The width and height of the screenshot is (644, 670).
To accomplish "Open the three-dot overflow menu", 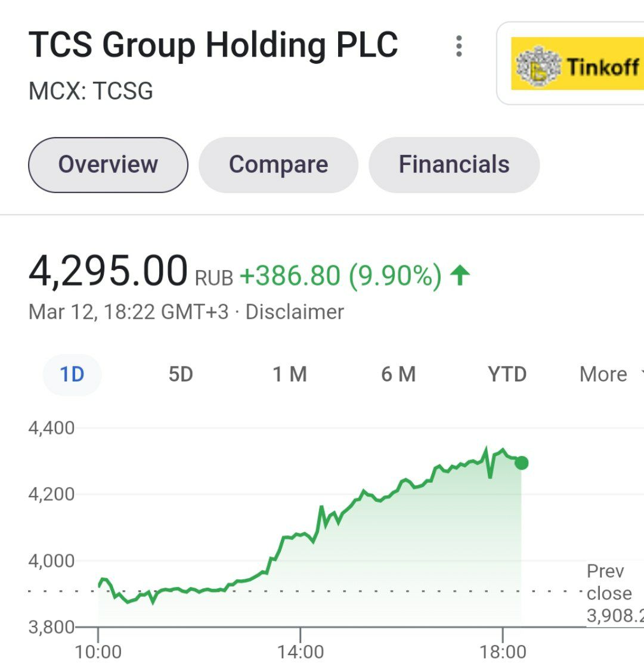I will click(x=459, y=46).
